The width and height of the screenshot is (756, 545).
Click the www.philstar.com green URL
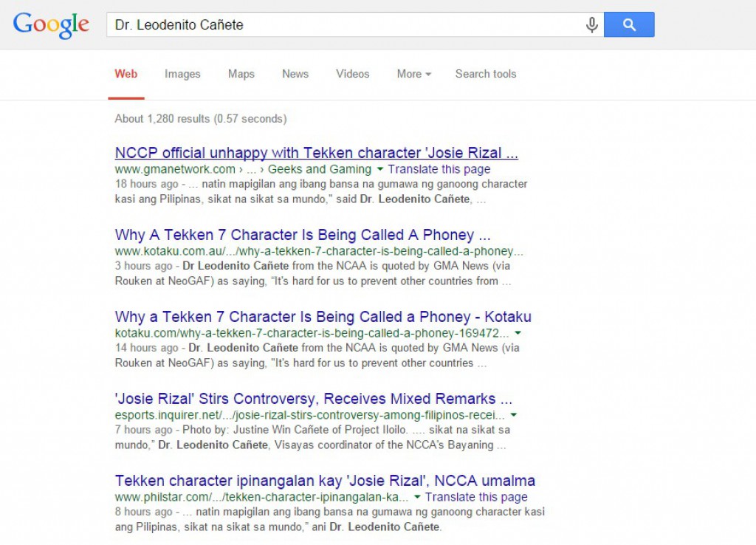point(261,497)
